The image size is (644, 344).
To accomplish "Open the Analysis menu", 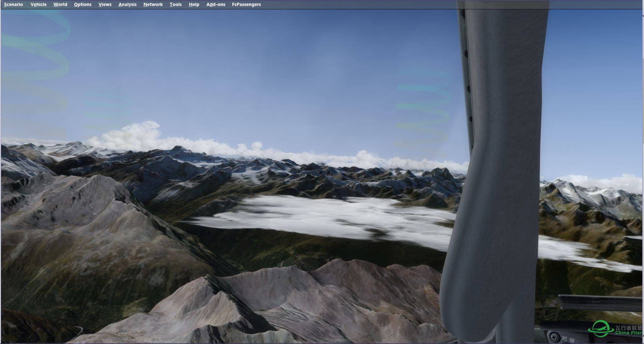I will click(127, 4).
